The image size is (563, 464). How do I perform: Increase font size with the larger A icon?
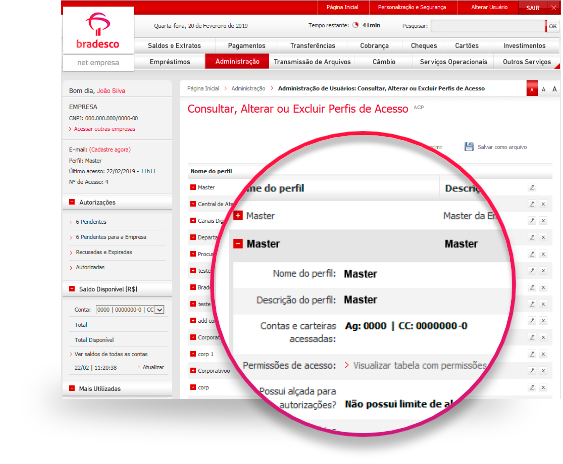click(554, 89)
